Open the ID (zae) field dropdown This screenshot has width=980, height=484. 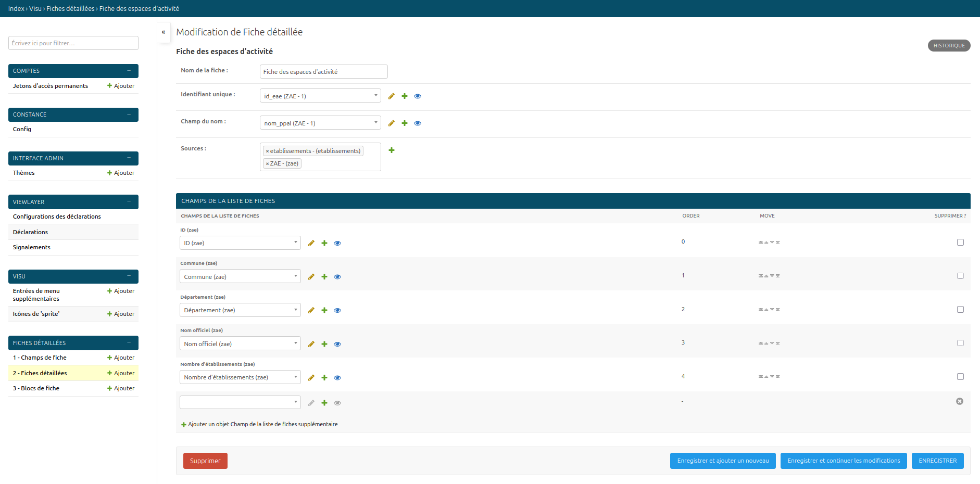coord(240,243)
